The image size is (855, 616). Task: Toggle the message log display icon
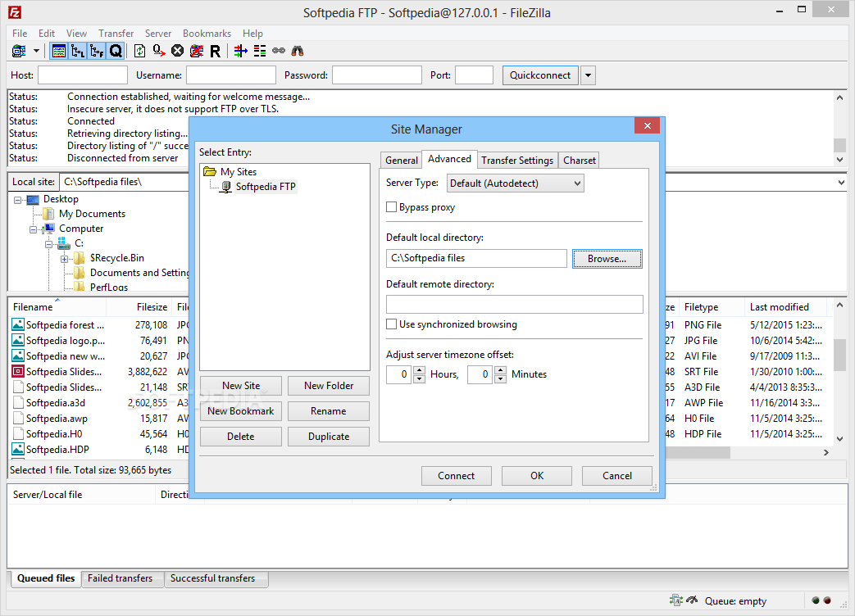tap(59, 50)
